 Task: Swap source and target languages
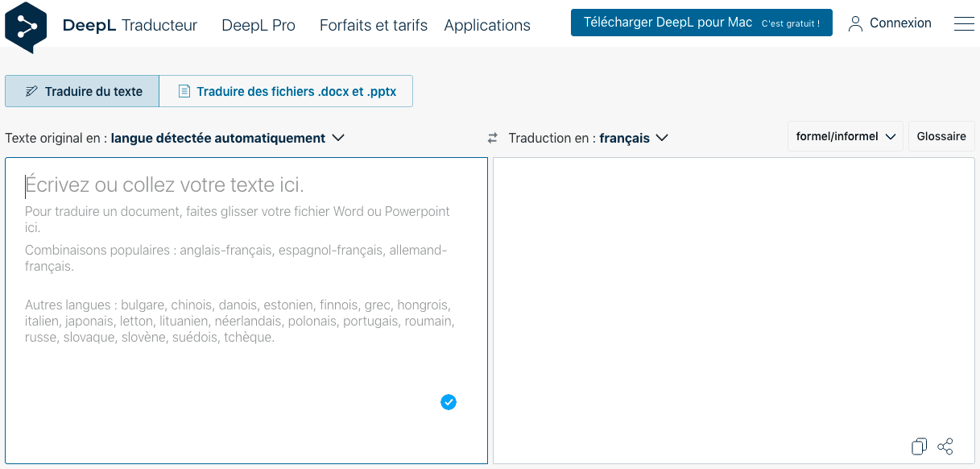[x=493, y=139]
